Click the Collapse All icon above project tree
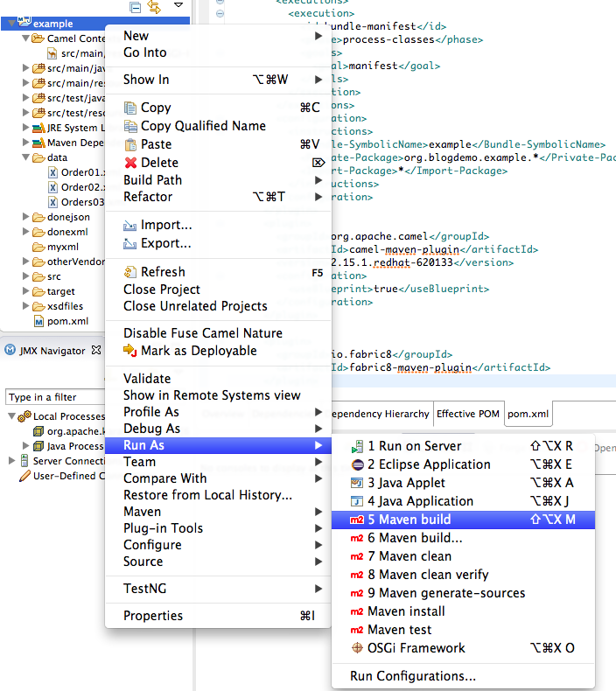The width and height of the screenshot is (616, 691). [x=136, y=7]
